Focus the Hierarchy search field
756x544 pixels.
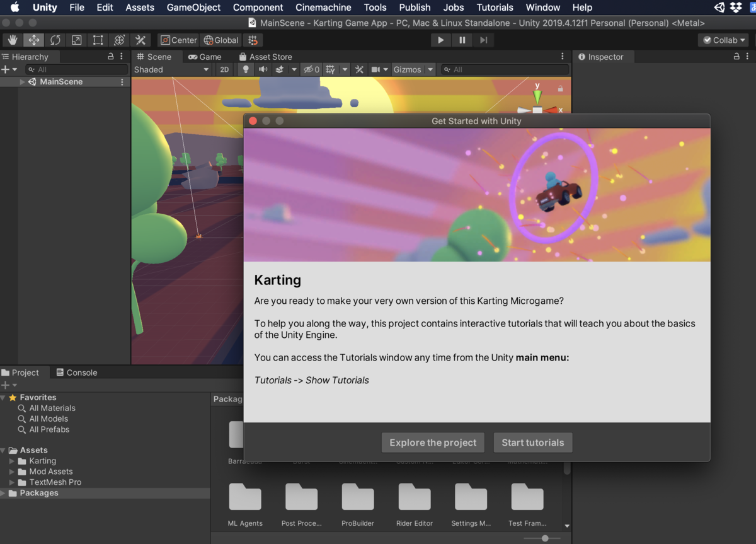click(76, 69)
